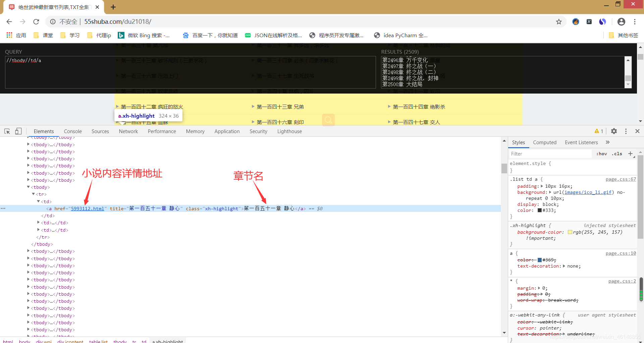Click the #369 color swatch
644x343 pixels.
[x=540, y=260]
